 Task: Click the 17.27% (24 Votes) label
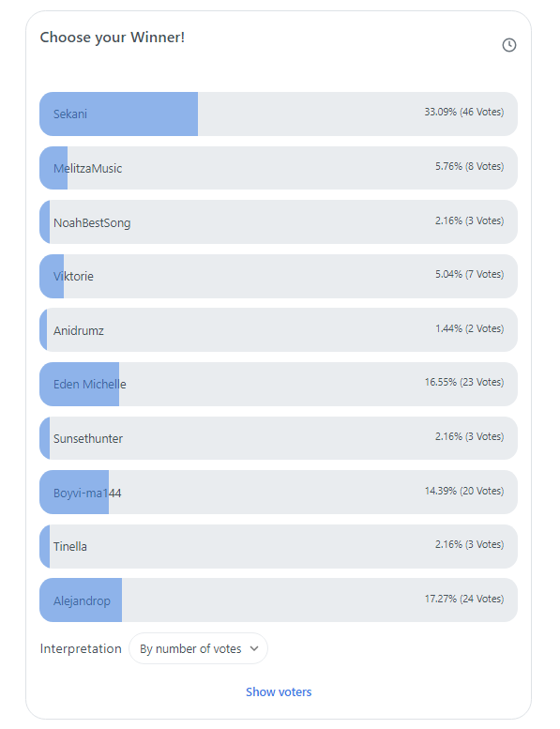coord(463,599)
